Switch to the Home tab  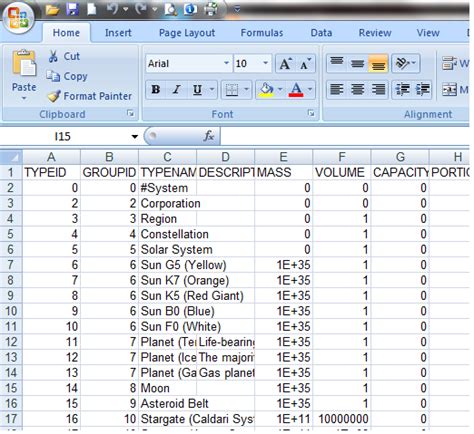[x=66, y=33]
